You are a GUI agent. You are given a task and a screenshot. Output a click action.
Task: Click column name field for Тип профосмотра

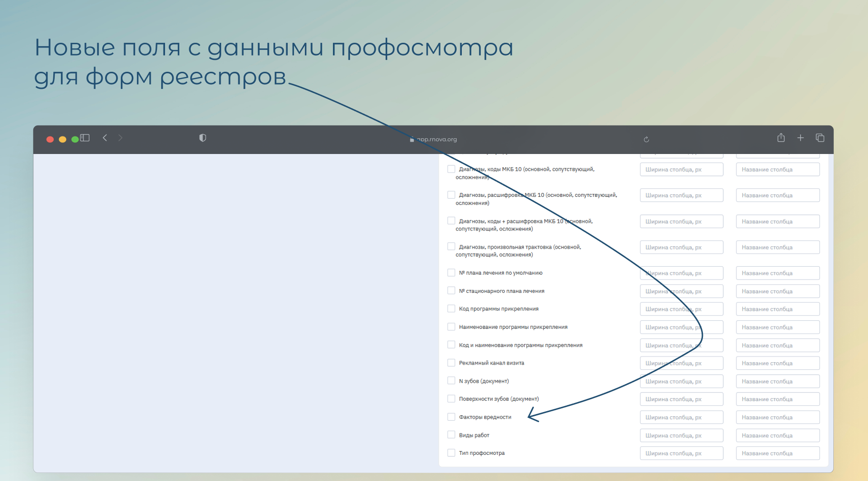point(778,453)
